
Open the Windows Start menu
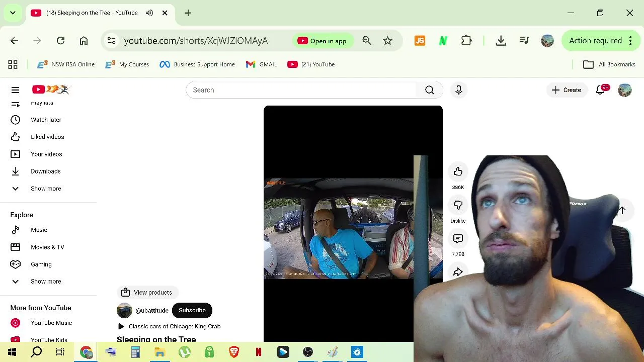click(12, 352)
